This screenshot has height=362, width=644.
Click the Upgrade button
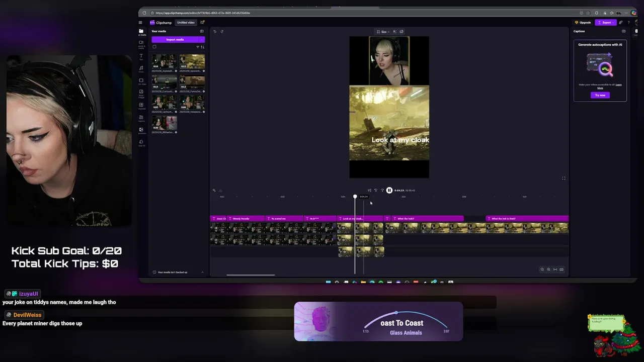(583, 23)
